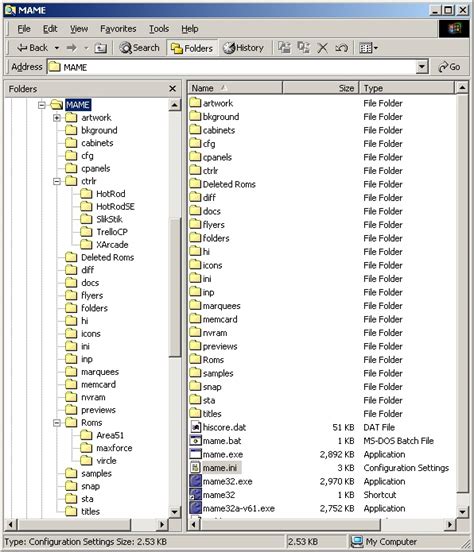Click the artwork folder icon in file list
This screenshot has width=474, height=552.
[x=195, y=103]
